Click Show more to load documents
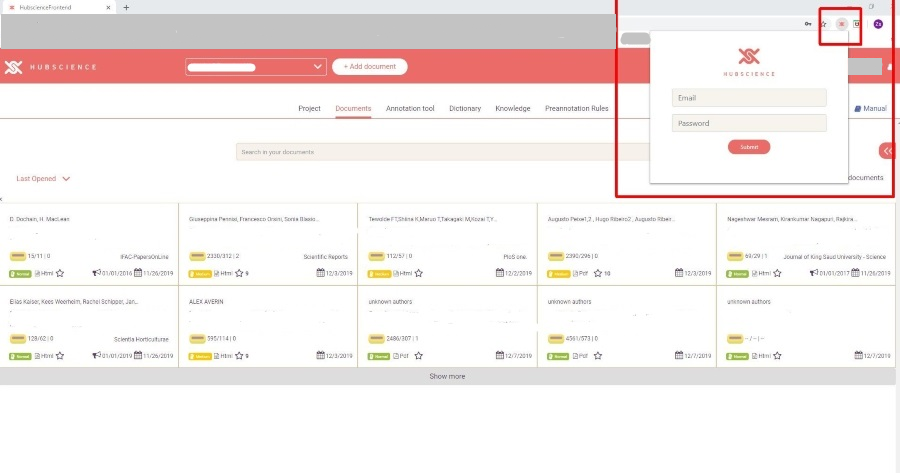This screenshot has height=473, width=900. (x=447, y=377)
